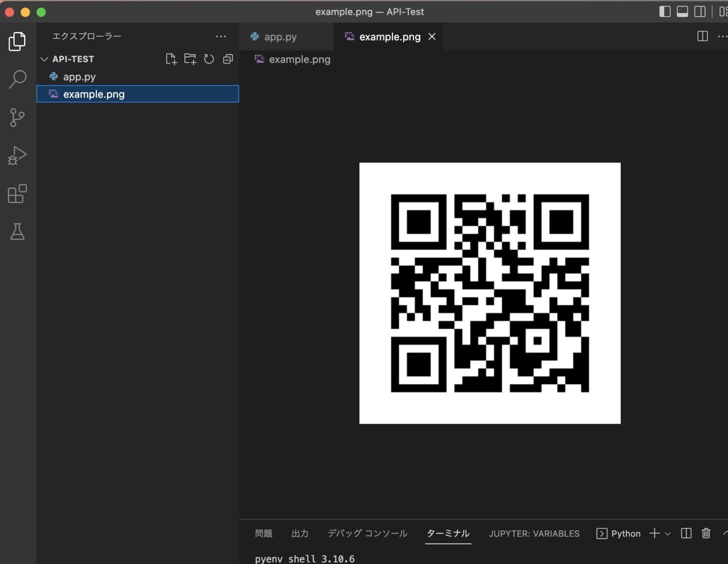
Task: Collapse the API-TEST folder
Action: tap(44, 59)
